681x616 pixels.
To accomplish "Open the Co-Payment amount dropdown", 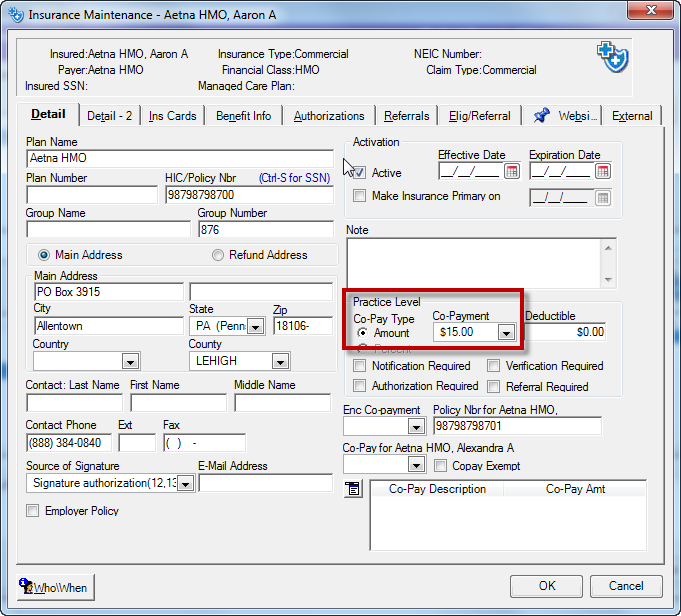I will (506, 333).
